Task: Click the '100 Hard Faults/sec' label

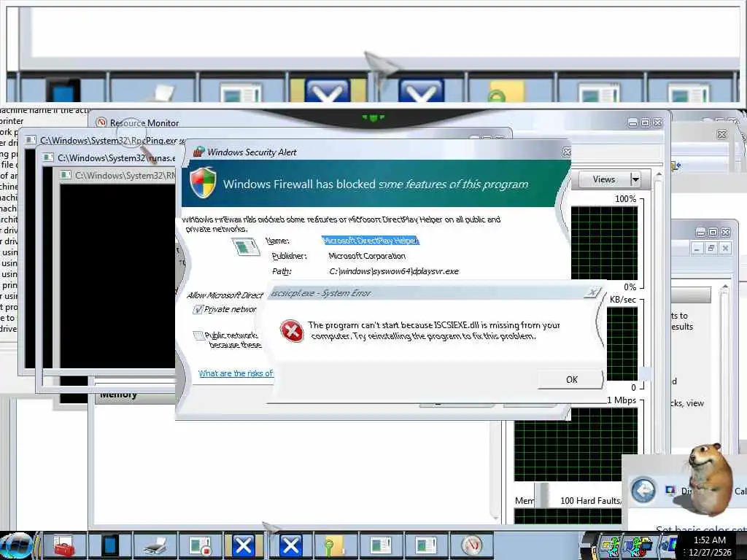Action: (x=590, y=500)
